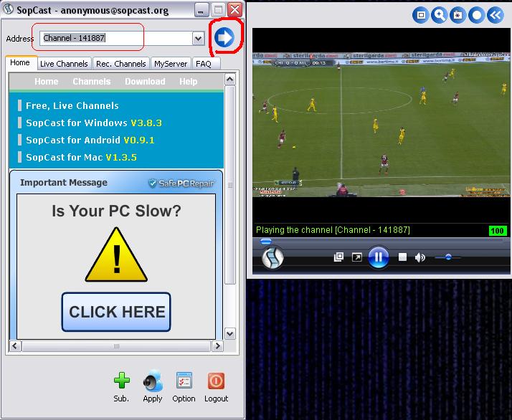This screenshot has width=512, height=420.
Task: Open the Option settings icon
Action: pyautogui.click(x=184, y=381)
